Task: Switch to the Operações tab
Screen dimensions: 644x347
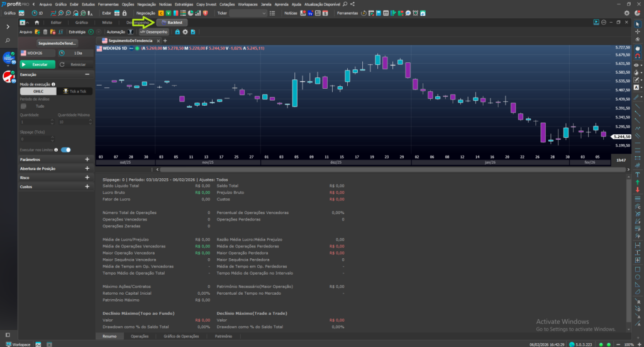Action: [x=140, y=337]
